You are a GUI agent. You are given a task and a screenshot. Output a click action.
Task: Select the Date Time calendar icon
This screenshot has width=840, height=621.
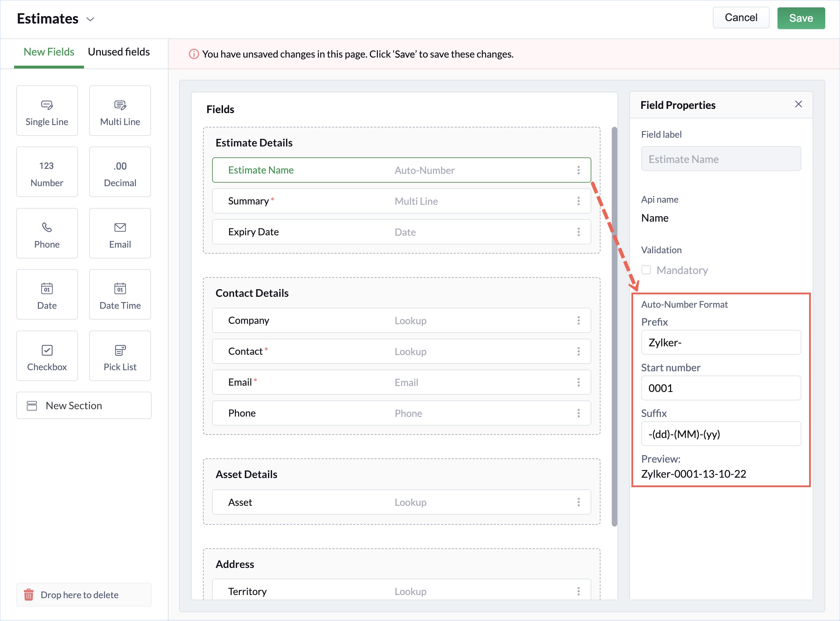pyautogui.click(x=120, y=288)
